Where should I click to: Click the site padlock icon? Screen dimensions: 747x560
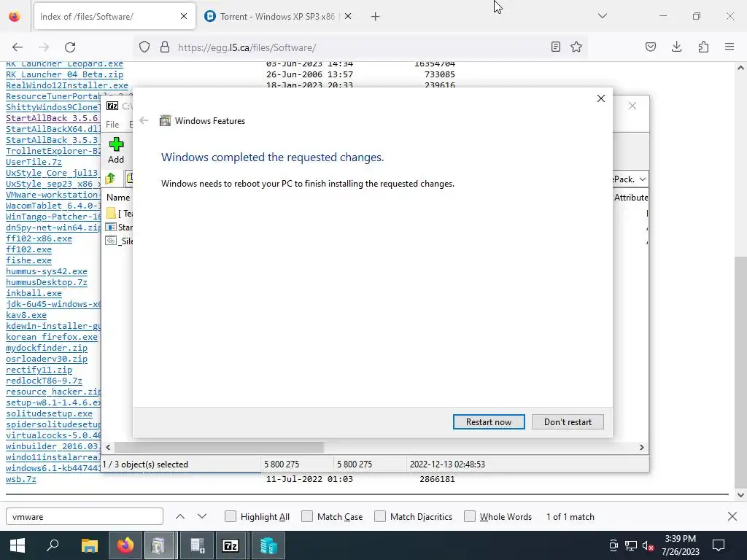tap(165, 47)
